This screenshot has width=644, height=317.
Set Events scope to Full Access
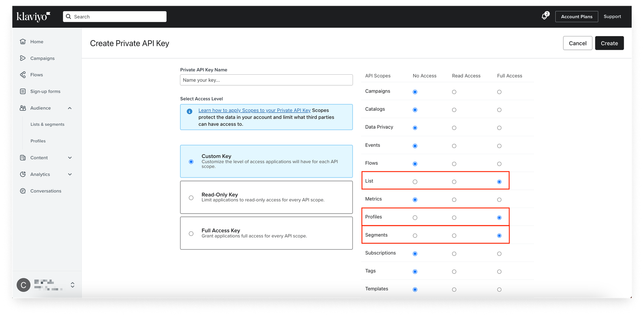[499, 146]
